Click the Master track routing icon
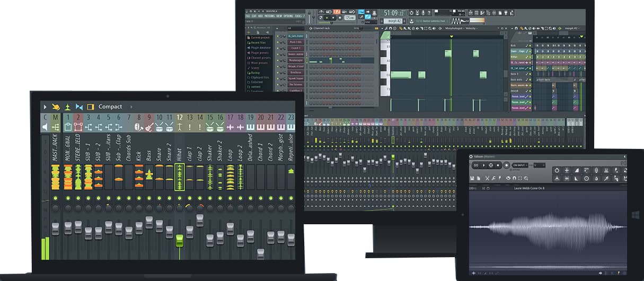This screenshot has height=281, width=644. [56, 127]
